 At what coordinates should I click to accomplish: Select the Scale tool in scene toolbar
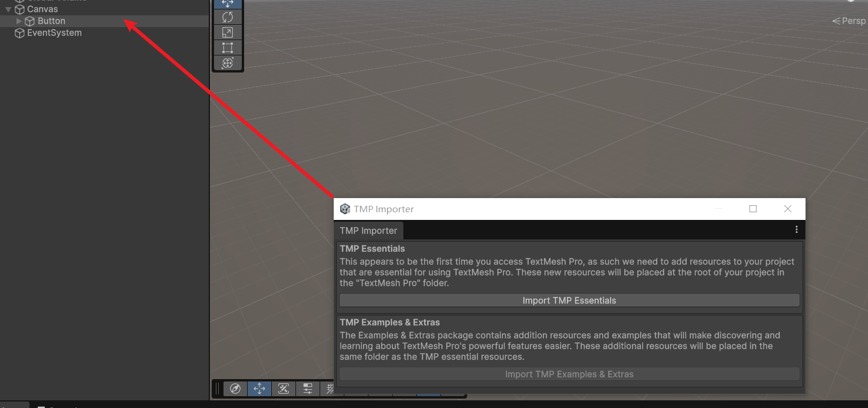[x=228, y=32]
